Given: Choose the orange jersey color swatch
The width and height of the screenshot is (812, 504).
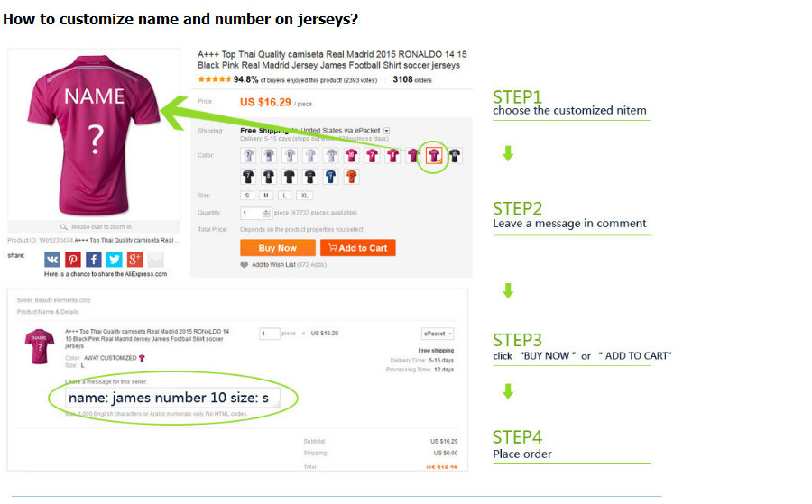Looking at the screenshot, I should pos(352,177).
